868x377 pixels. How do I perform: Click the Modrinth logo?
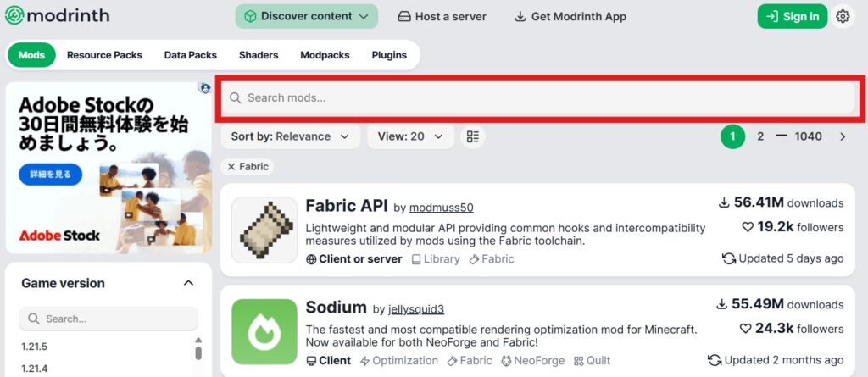coord(57,15)
